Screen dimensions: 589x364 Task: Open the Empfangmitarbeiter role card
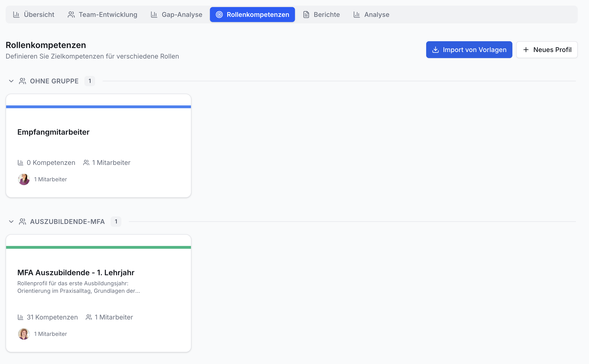(98, 146)
